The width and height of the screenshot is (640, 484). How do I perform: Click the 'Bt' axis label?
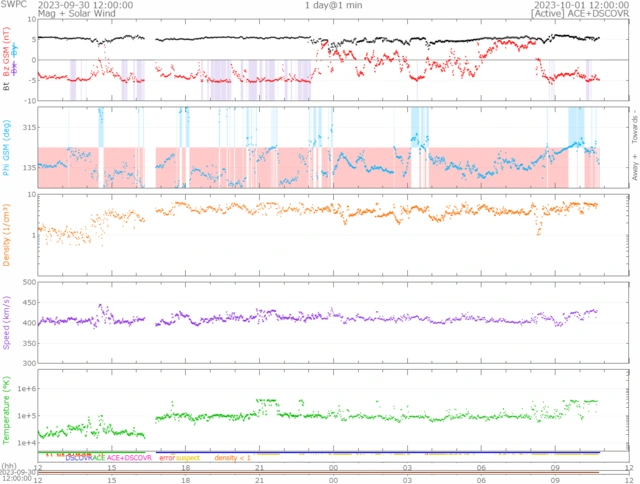tap(6, 86)
